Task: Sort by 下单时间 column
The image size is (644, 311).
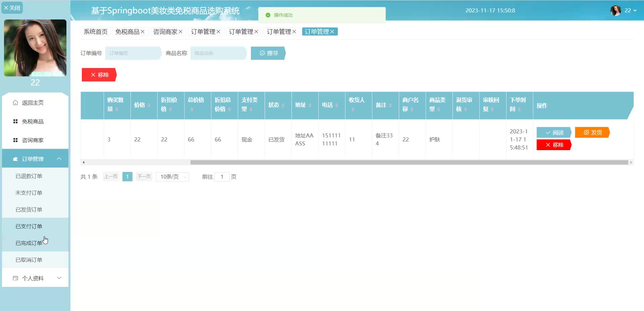Action: pyautogui.click(x=519, y=109)
